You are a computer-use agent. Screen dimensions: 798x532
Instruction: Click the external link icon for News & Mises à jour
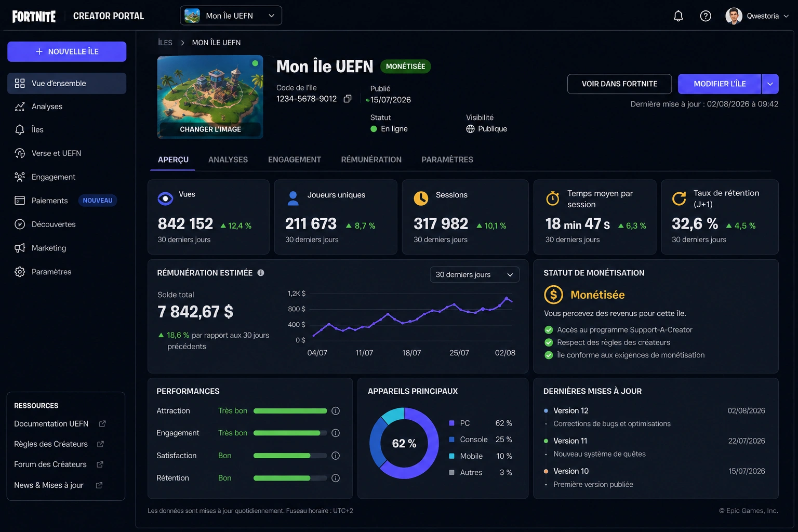click(99, 485)
